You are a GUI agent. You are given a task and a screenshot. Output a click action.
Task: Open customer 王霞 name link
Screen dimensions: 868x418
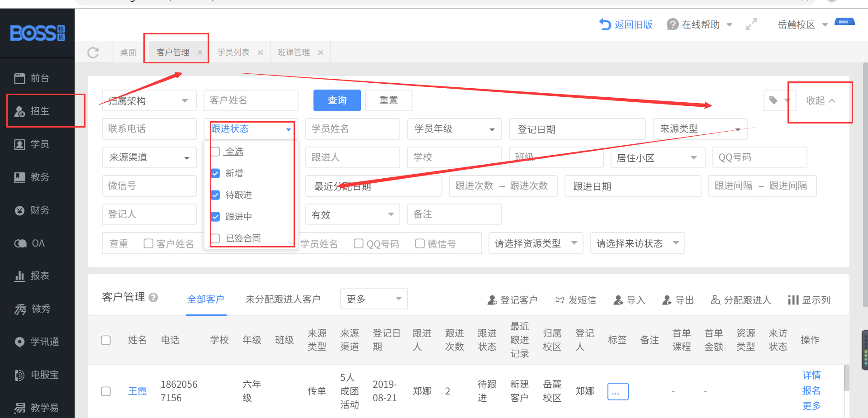[x=138, y=391]
